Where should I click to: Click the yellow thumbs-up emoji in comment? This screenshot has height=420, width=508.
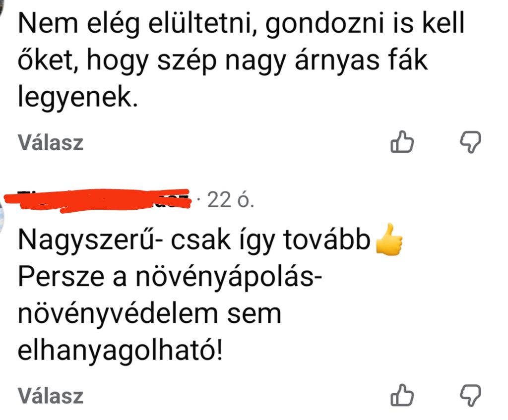[x=389, y=240]
